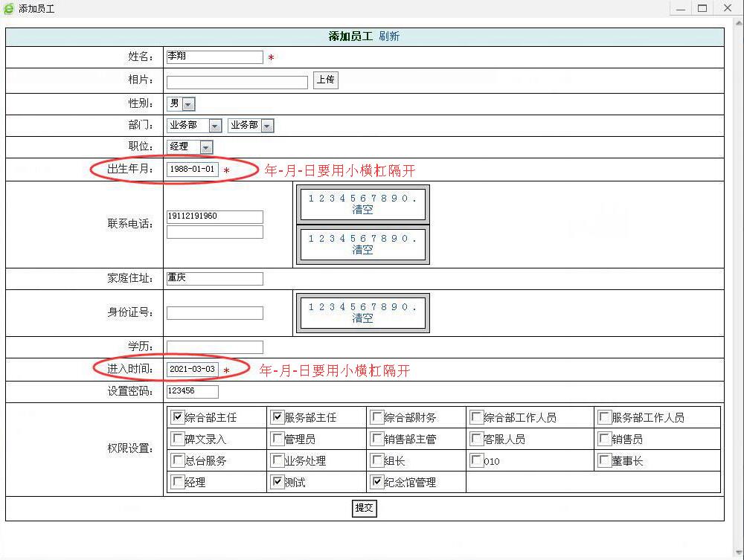Screen dimensions: 744x560
Task: Open the 职位 position dropdown
Action: [x=206, y=147]
